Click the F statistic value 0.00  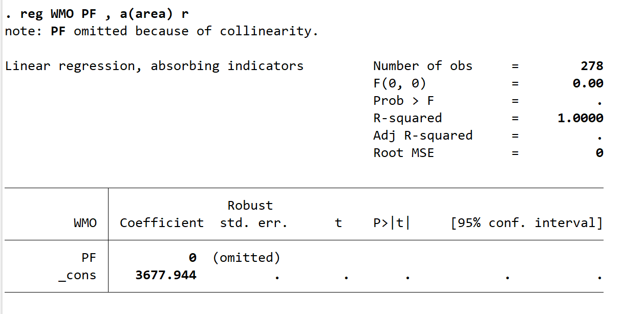[588, 83]
